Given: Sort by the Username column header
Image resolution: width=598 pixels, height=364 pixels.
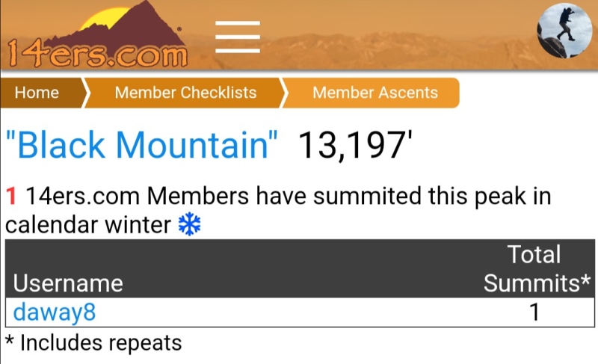Looking at the screenshot, I should (x=68, y=283).
